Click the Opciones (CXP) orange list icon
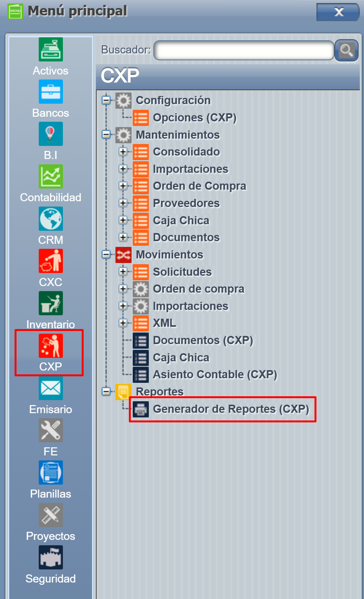This screenshot has width=364, height=599. [x=141, y=118]
